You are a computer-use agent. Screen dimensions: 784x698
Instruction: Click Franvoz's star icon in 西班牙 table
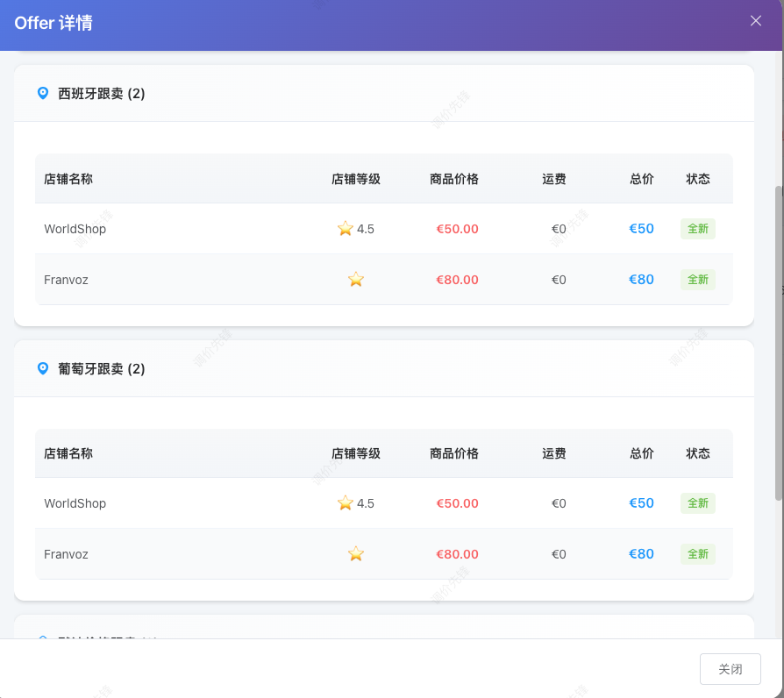coord(356,280)
